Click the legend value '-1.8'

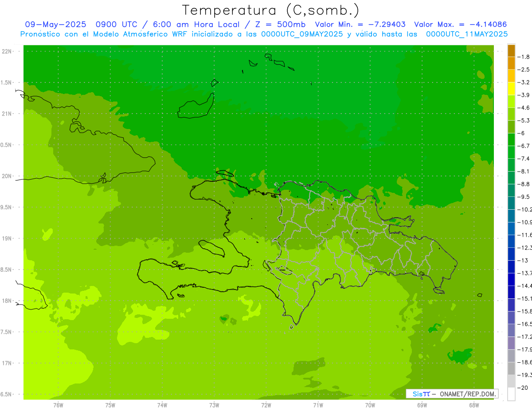point(524,57)
